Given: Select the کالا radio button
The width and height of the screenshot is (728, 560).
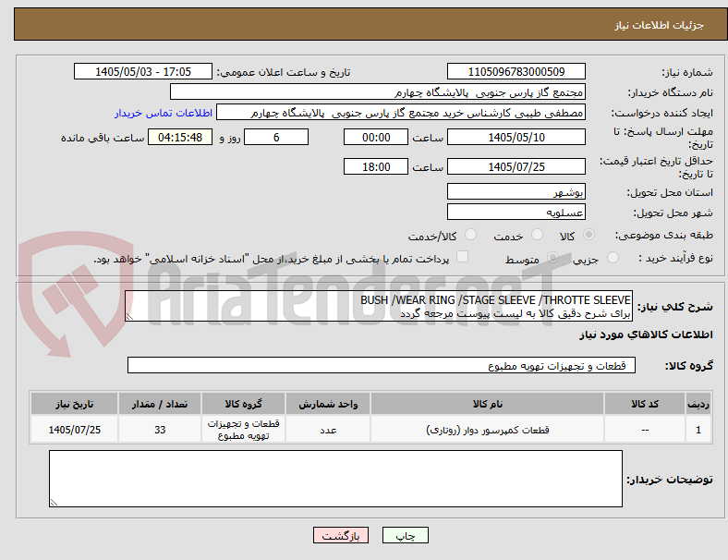Looking at the screenshot, I should 588,235.
